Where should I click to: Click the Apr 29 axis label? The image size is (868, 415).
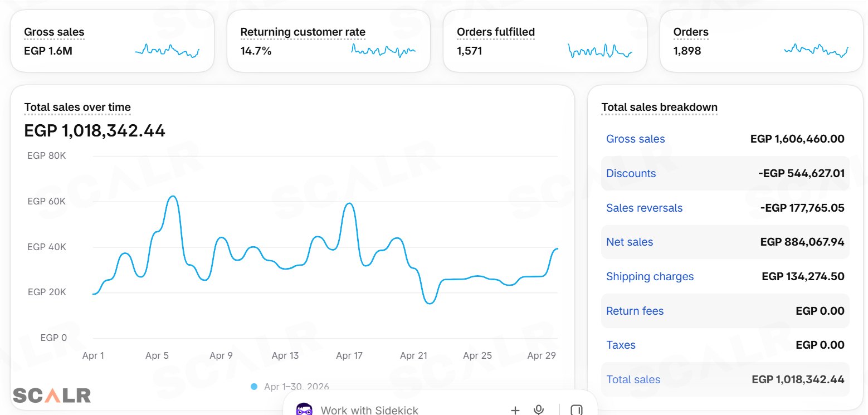542,356
